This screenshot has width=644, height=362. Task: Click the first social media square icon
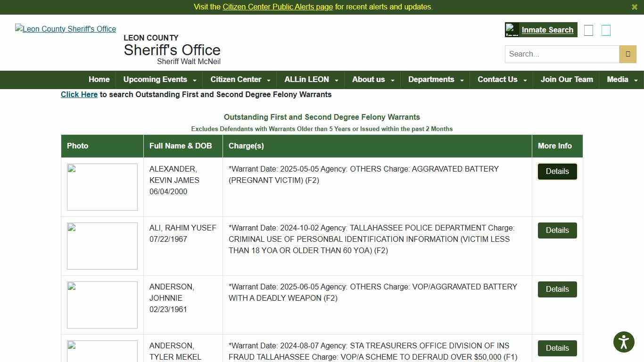tap(588, 30)
